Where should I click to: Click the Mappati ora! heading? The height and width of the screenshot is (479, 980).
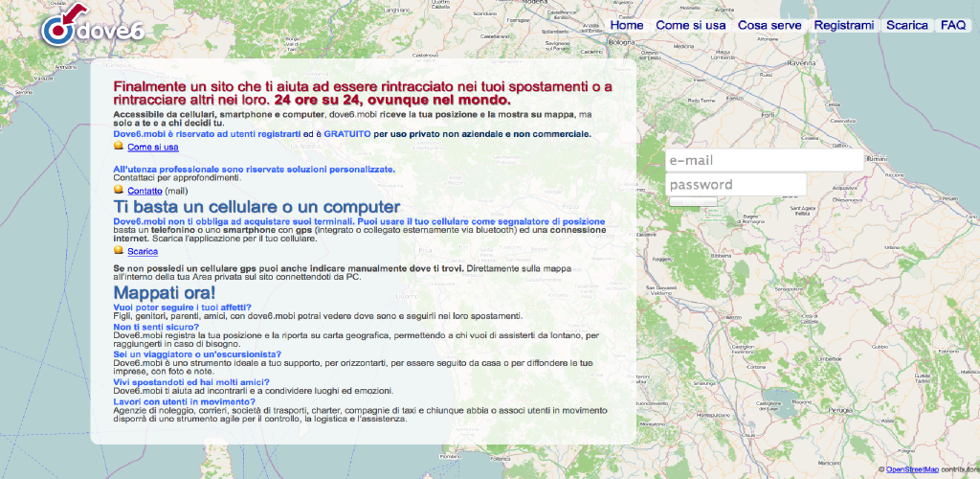[x=165, y=292]
